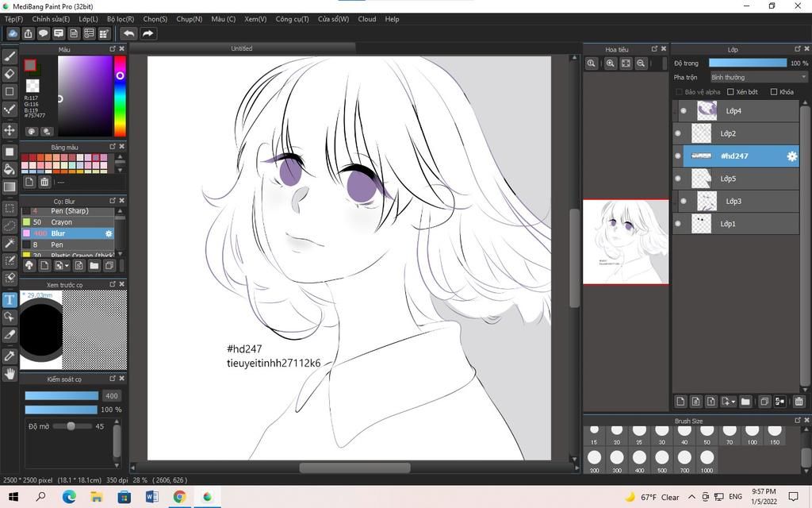Screen dimensions: 812x508
Task: Select the Crayon brush
Action: point(67,222)
